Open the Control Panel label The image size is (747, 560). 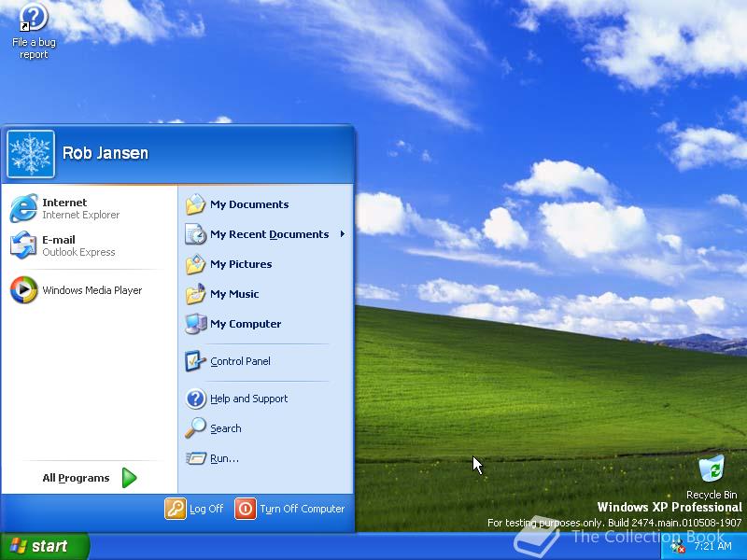tap(240, 361)
